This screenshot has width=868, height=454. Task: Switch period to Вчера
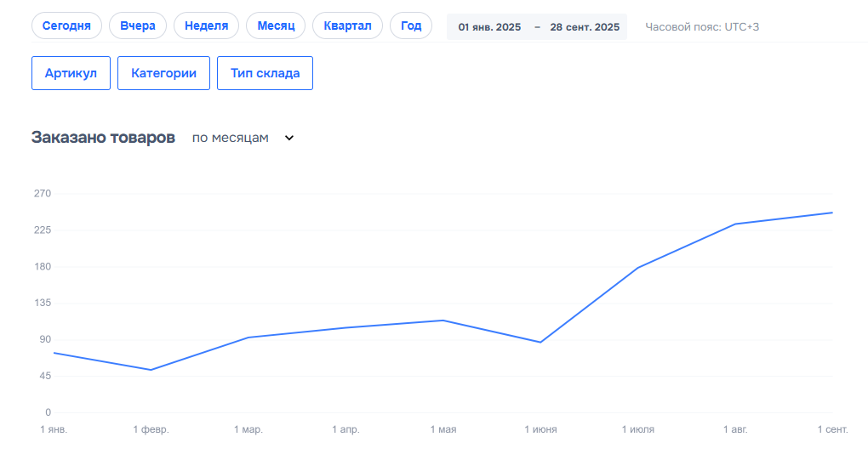(138, 26)
